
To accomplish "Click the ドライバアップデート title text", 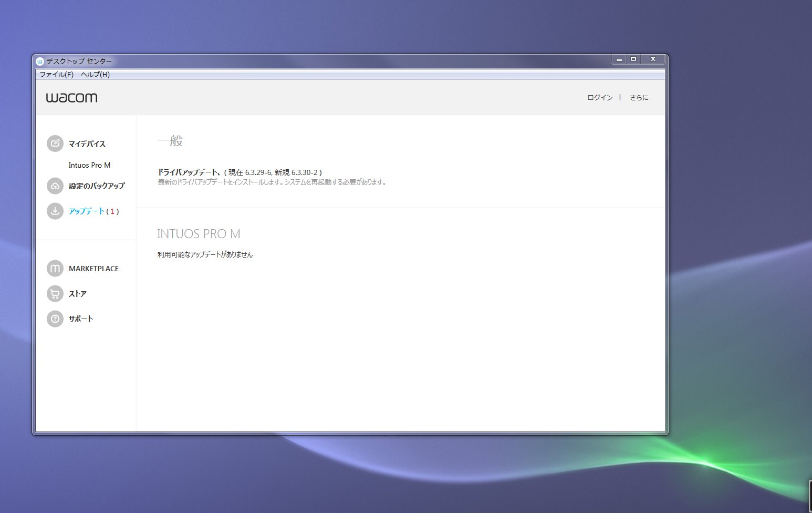I will point(189,172).
